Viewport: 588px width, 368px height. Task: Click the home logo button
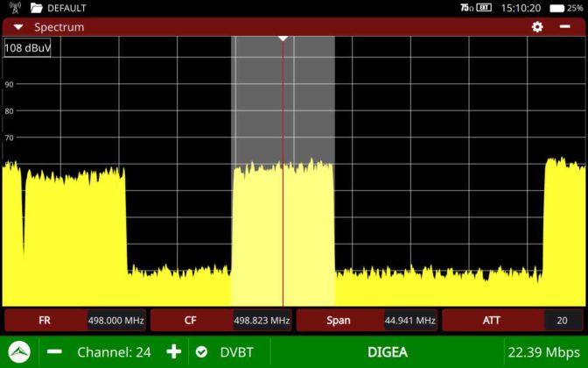19,352
